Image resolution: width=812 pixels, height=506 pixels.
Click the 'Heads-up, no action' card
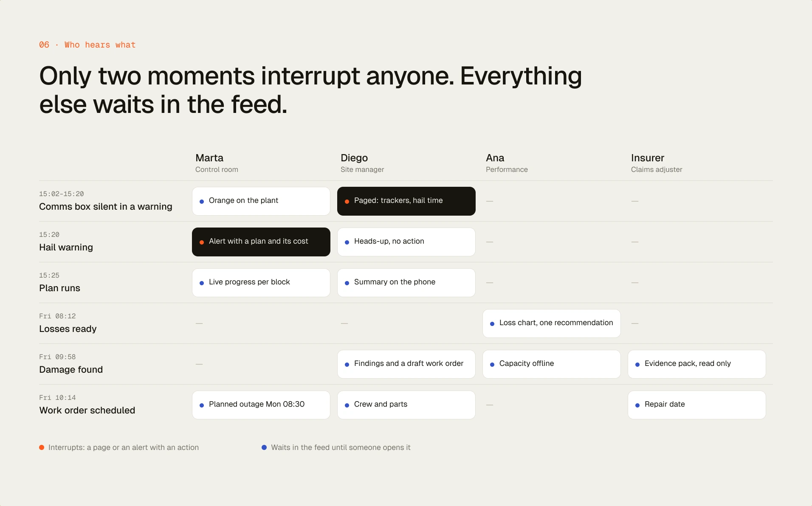click(406, 242)
